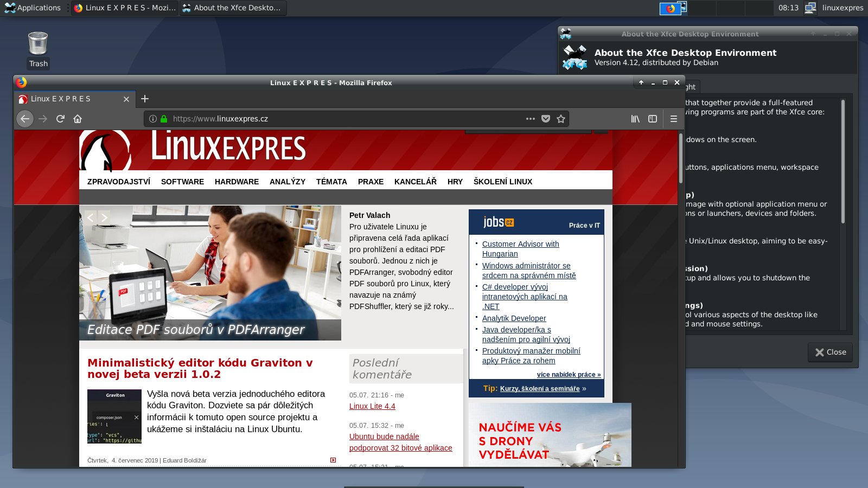The image size is (868, 488).
Task: Show Firefox sidebars icon
Action: click(x=653, y=119)
